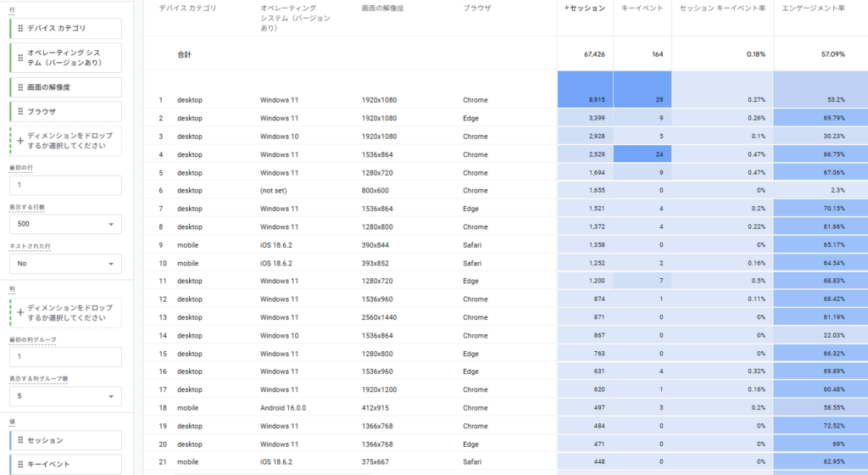Click plus icon in rows dimension drop zone
Screen dimensions: 868x475
[20, 141]
